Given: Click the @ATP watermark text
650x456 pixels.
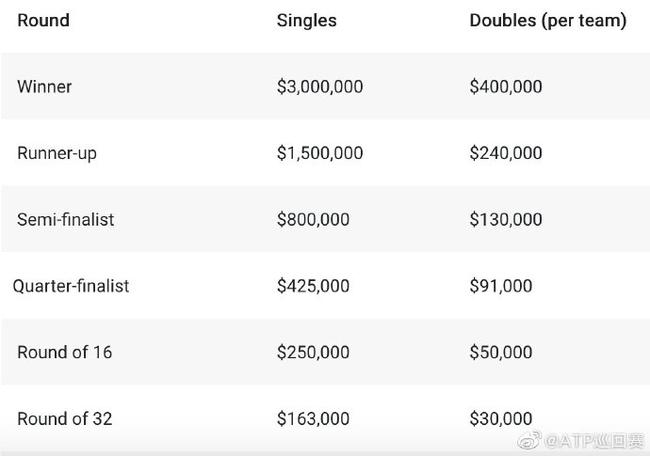Looking at the screenshot, I should 594,441.
